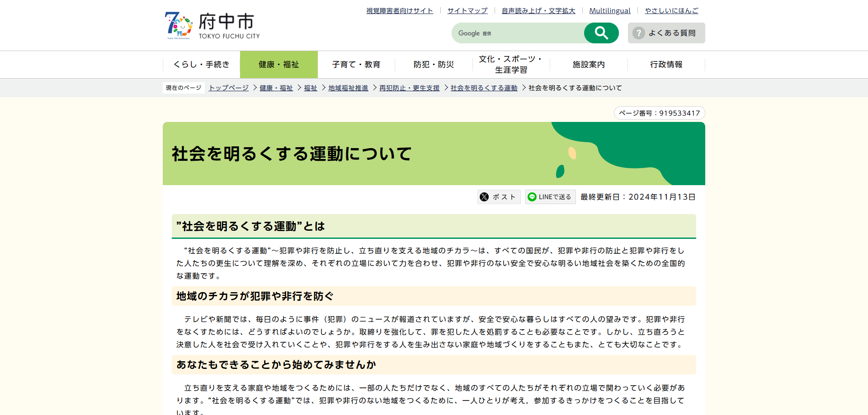Open the くらし・手続き menu

tap(202, 65)
